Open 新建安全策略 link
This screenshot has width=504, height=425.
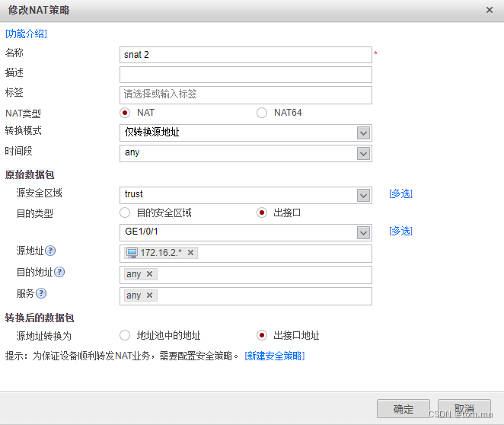[x=275, y=356]
